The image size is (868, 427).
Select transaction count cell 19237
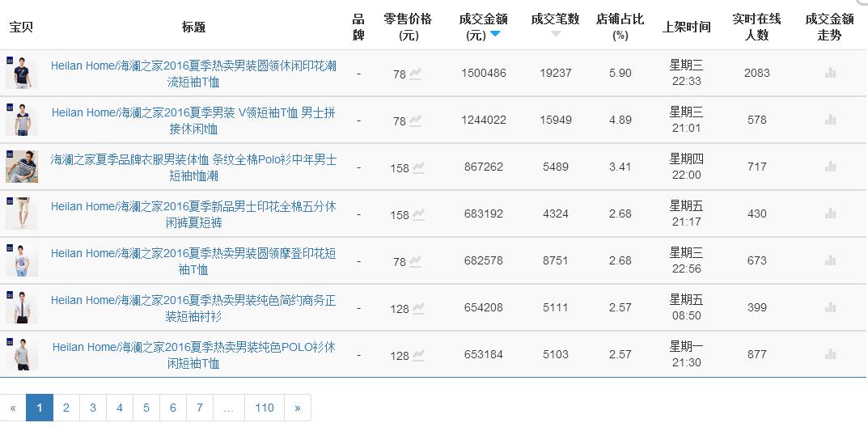556,73
